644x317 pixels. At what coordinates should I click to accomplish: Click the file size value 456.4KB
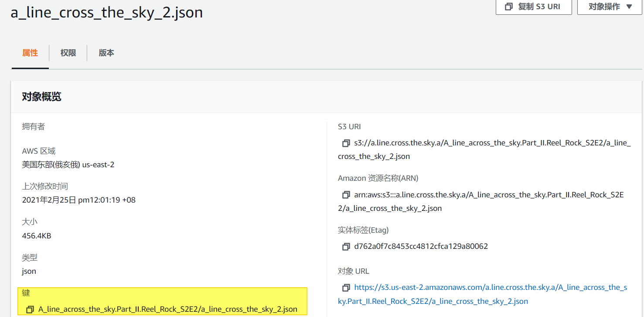[37, 236]
